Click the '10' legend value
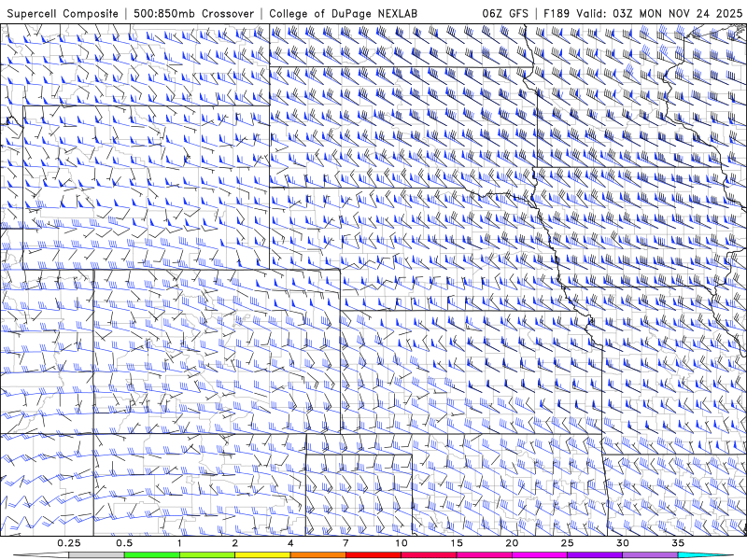 402,543
